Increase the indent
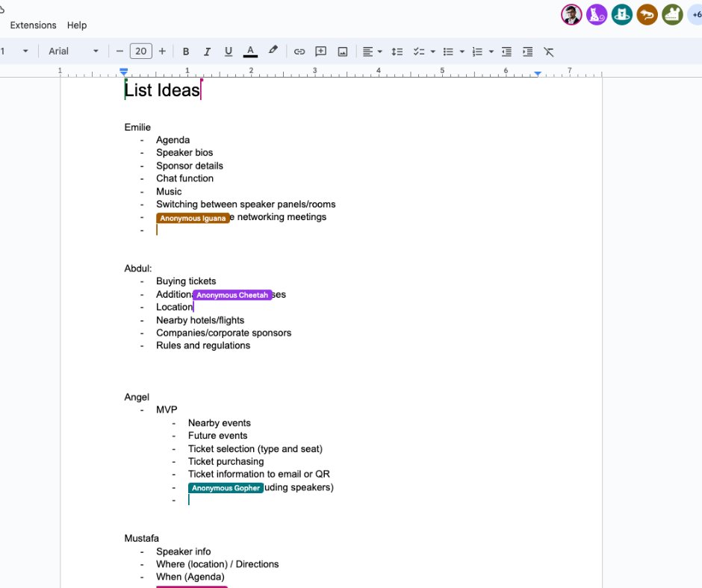The image size is (702, 588). pos(528,51)
